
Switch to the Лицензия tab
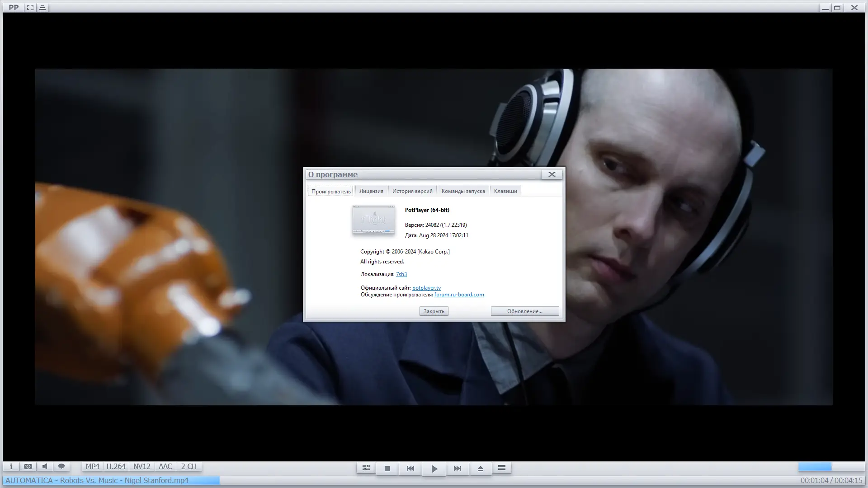[x=371, y=191]
